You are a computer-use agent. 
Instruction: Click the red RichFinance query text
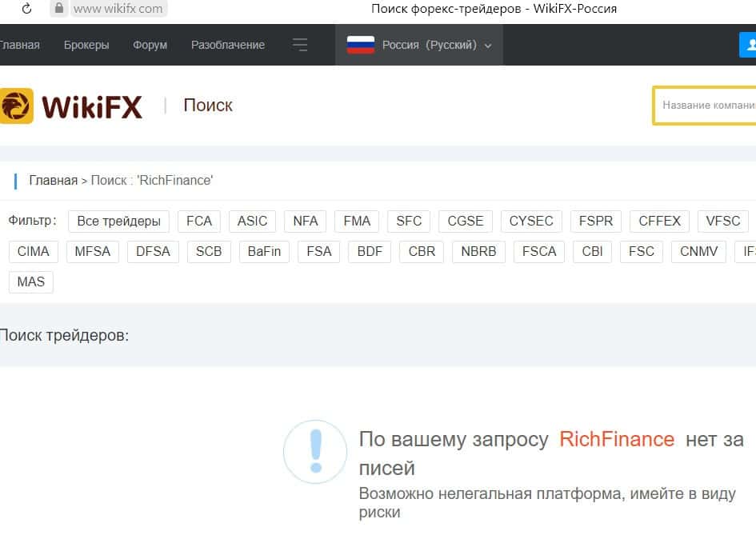(617, 439)
